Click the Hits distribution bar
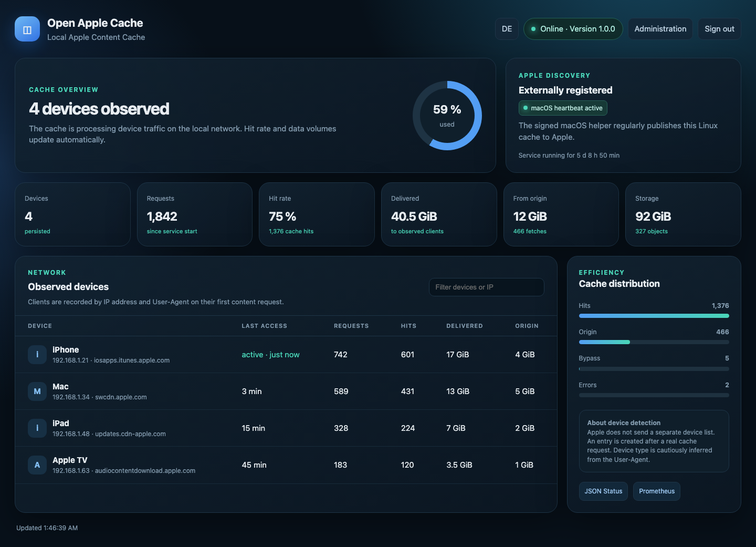756x547 pixels. point(654,316)
